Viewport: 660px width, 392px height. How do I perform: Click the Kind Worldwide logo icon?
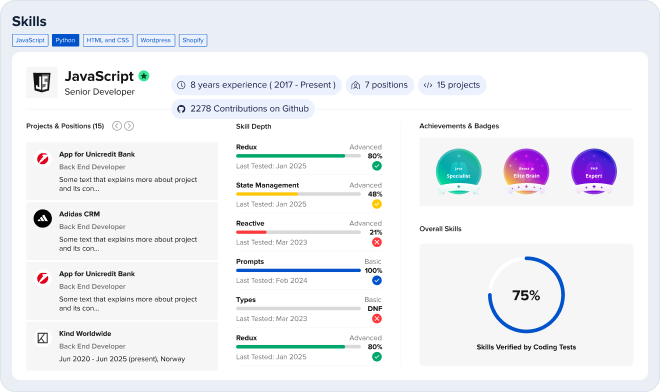coord(43,338)
